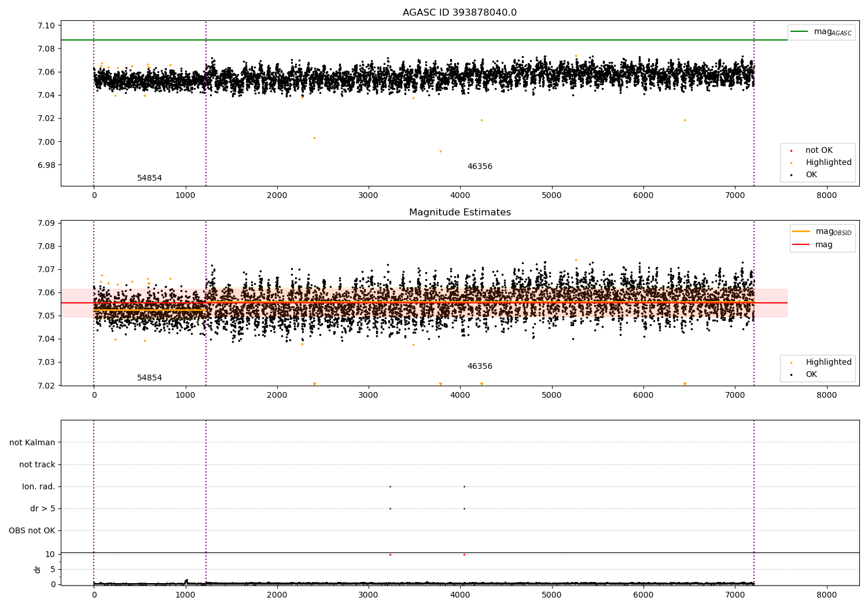This screenshot has width=868, height=608.
Task: Click the lowest orange outlier point in top plot
Action: tap(440, 152)
